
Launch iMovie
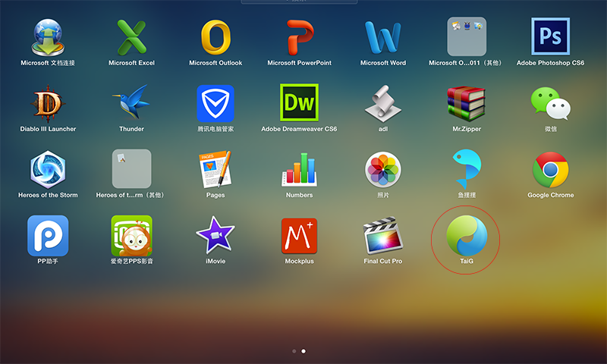click(x=215, y=235)
